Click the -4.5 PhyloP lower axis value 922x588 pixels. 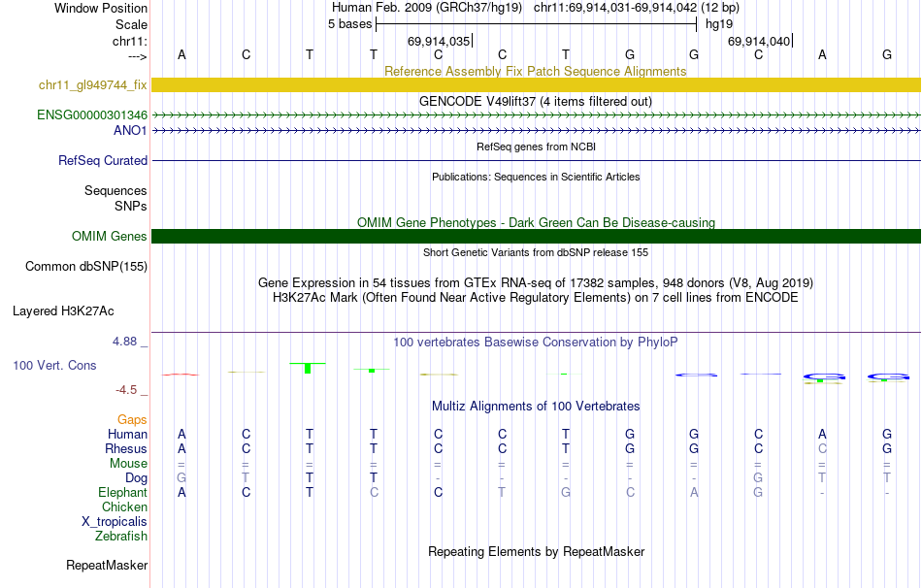126,390
